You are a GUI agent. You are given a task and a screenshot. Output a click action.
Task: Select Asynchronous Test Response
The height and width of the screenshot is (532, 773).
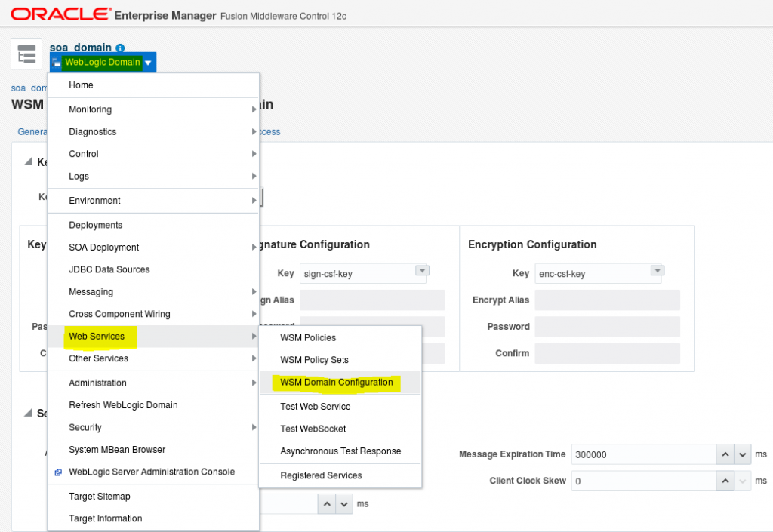click(x=340, y=451)
